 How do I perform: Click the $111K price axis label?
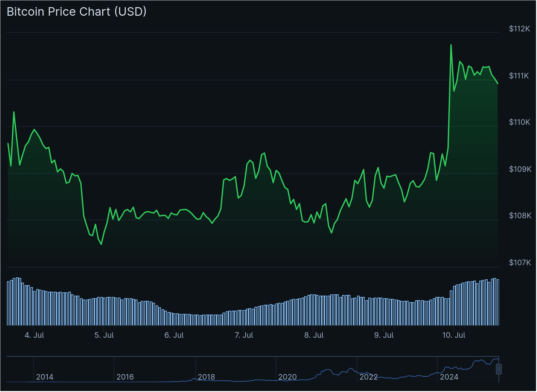[519, 76]
